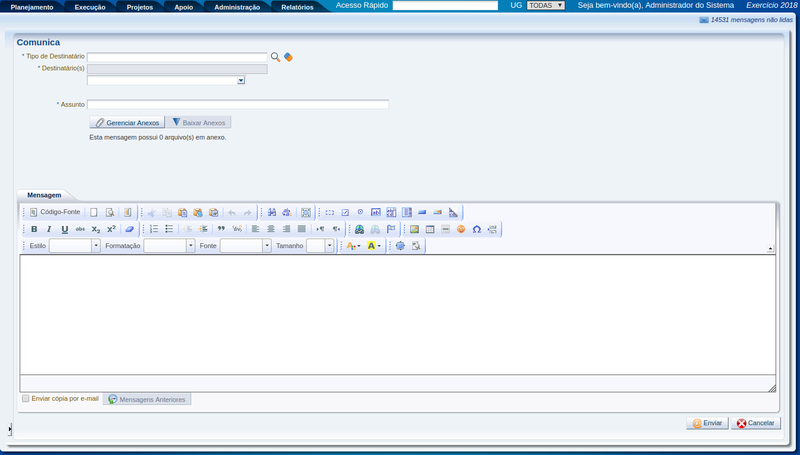This screenshot has width=800, height=455.
Task: Open the Relatórios menu
Action: point(297,7)
